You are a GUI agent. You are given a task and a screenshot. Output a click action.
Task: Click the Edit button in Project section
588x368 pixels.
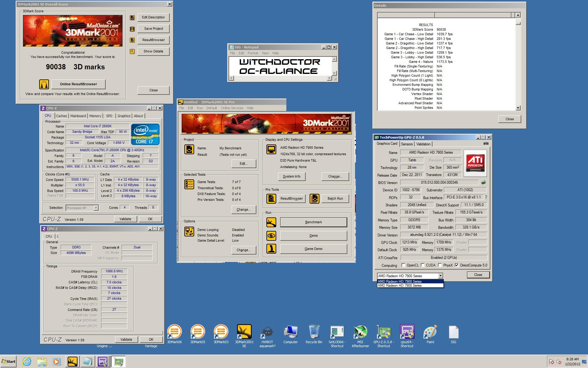244,163
